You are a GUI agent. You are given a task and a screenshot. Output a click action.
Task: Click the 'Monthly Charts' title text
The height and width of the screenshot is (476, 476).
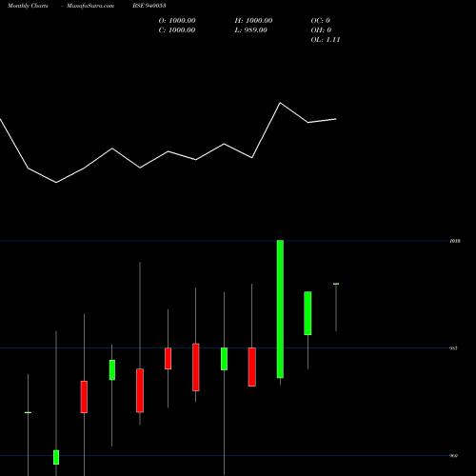pos(28,6)
